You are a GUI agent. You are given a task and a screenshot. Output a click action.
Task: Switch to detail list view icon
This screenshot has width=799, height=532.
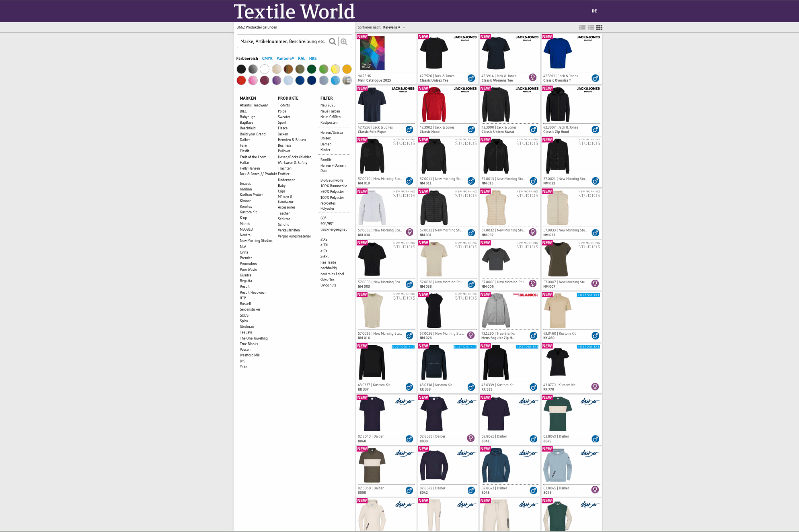582,27
